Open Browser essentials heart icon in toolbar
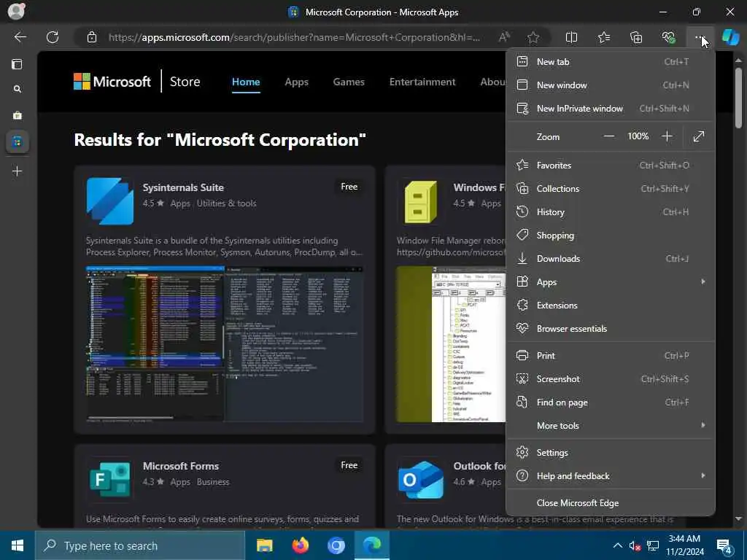 tap(668, 37)
